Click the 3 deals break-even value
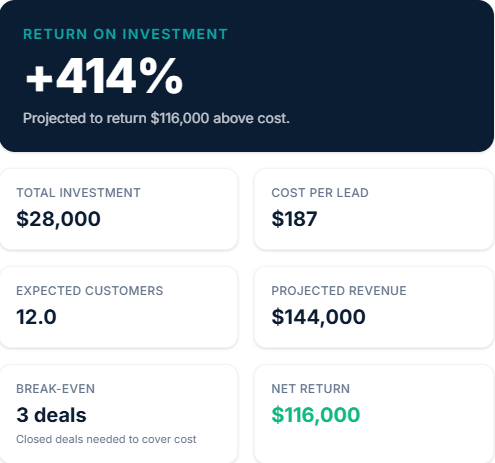 (x=51, y=415)
